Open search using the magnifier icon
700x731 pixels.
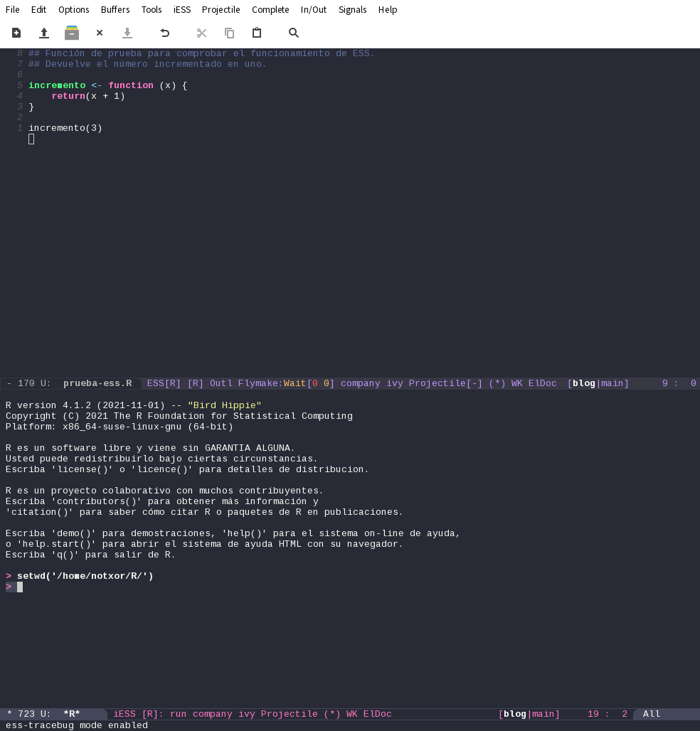(292, 33)
